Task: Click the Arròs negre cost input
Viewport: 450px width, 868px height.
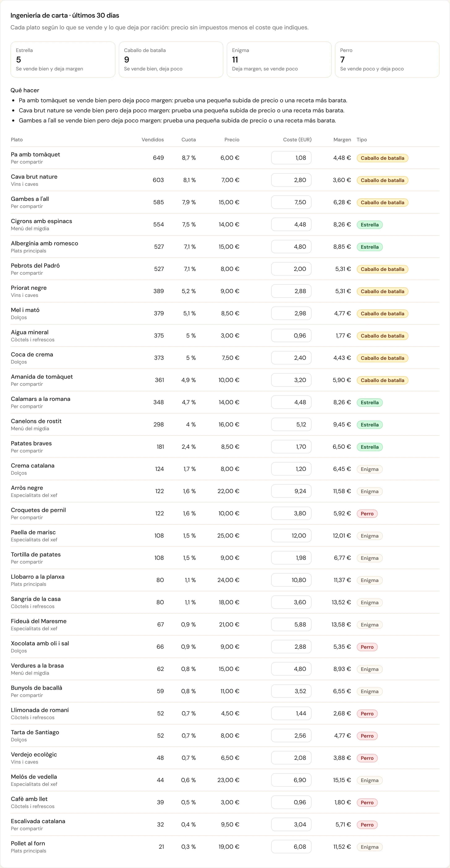Action: tap(291, 491)
